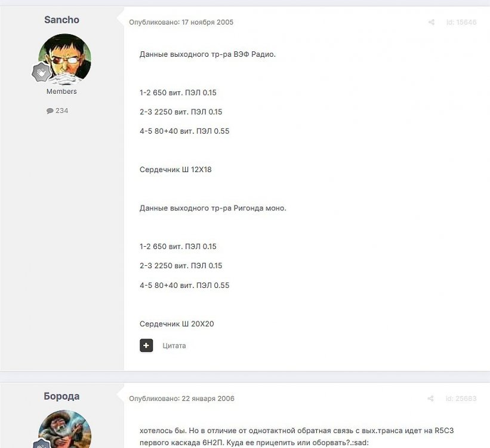Open Борода's avatar picture
Viewport: 490px width, 448px height.
[x=64, y=429]
